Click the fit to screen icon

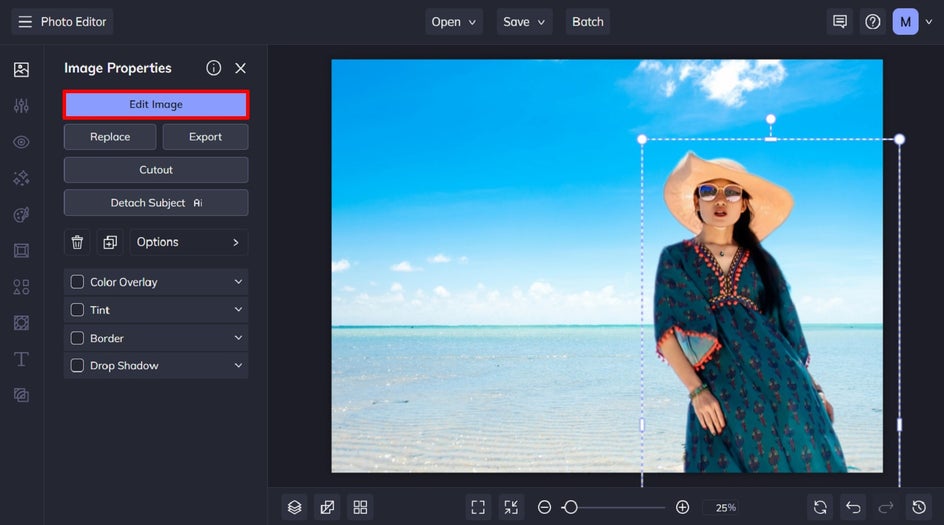tap(478, 507)
